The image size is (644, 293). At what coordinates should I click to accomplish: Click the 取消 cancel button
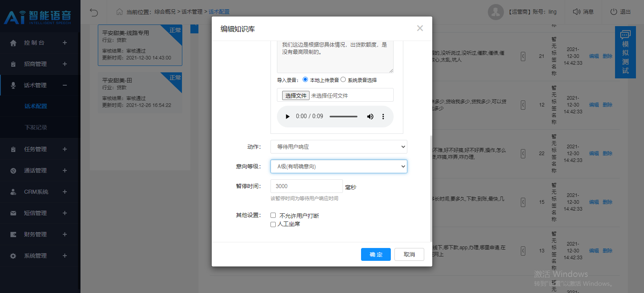click(x=409, y=254)
